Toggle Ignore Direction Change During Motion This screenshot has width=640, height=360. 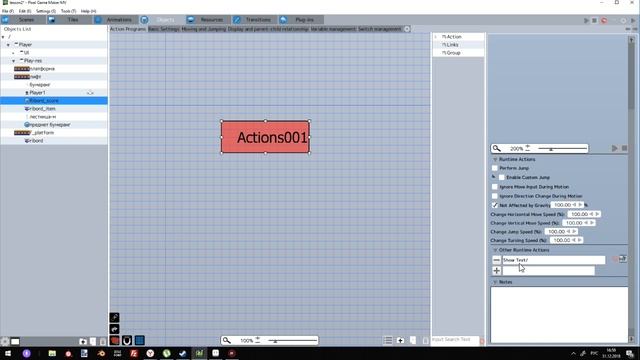[495, 196]
